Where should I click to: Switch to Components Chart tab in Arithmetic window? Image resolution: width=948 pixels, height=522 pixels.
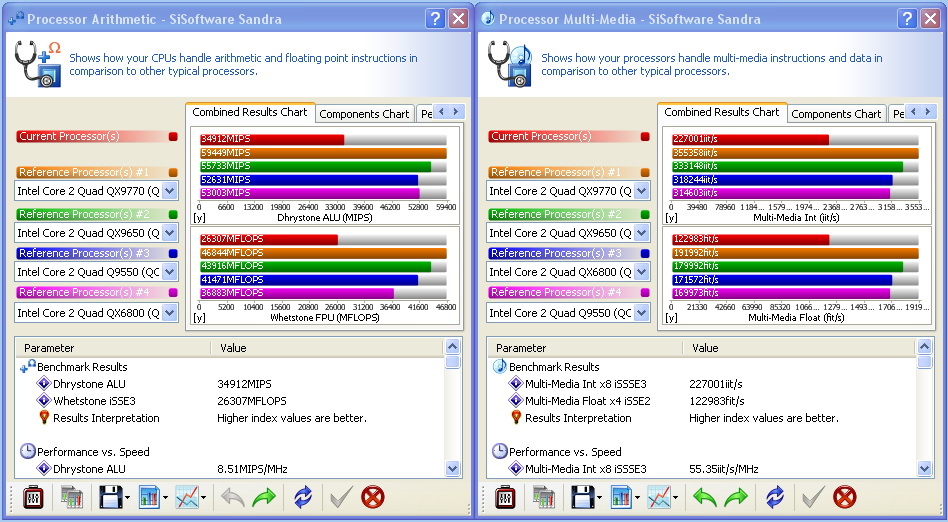tap(364, 114)
